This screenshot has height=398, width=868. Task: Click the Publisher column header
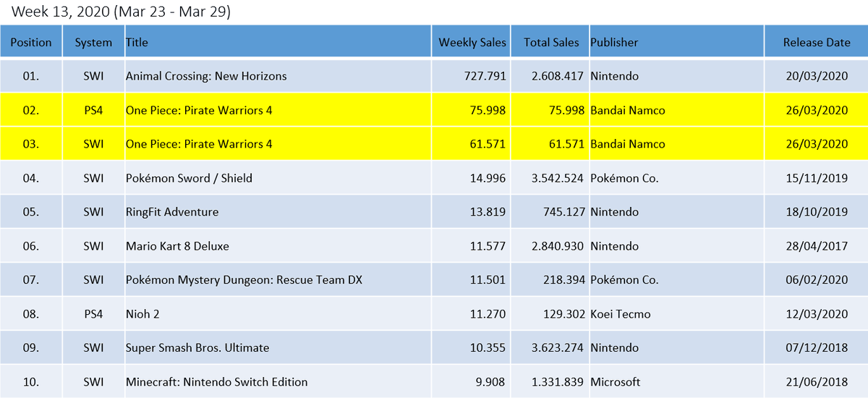[x=676, y=42]
